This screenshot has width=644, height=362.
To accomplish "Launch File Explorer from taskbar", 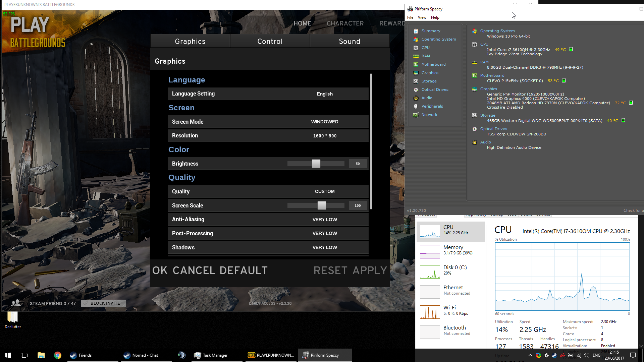I will [x=41, y=355].
